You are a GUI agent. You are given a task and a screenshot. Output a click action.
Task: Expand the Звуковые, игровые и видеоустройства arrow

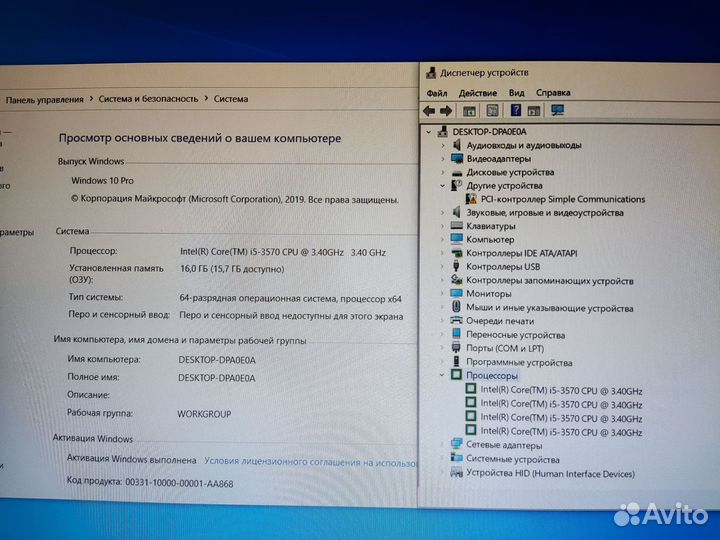click(x=443, y=213)
